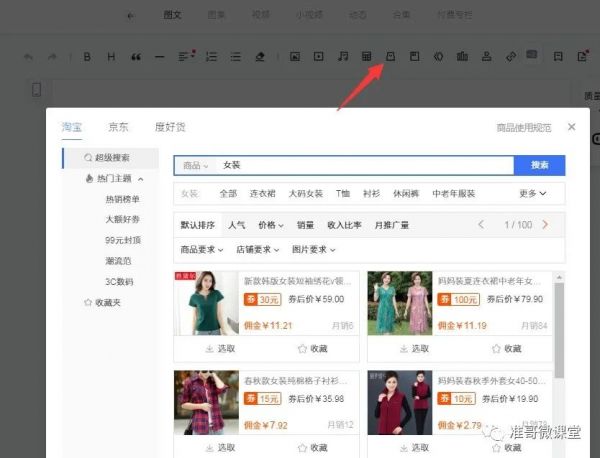Click the mobile preview phone icon
Viewport: 600px width, 458px height.
36,90
